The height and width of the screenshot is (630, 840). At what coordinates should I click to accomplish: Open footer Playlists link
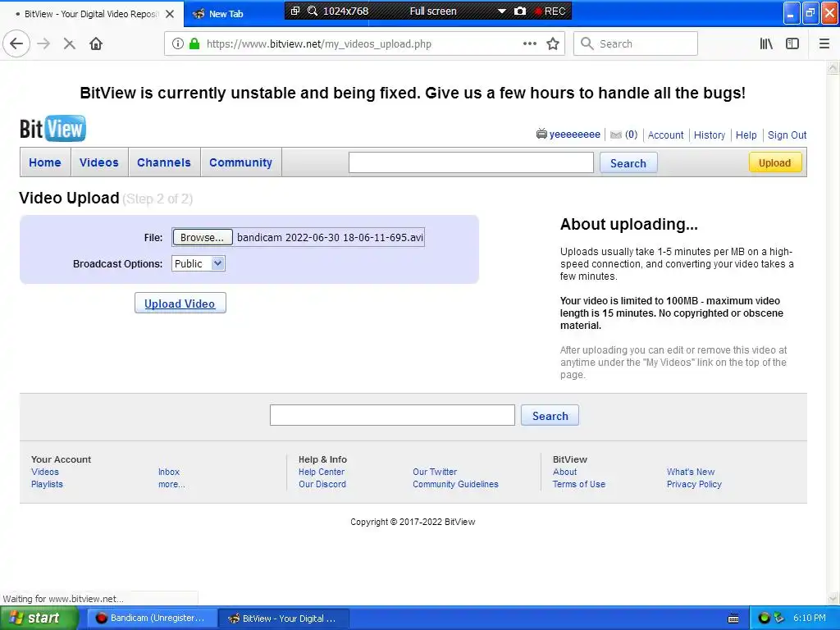click(x=47, y=484)
